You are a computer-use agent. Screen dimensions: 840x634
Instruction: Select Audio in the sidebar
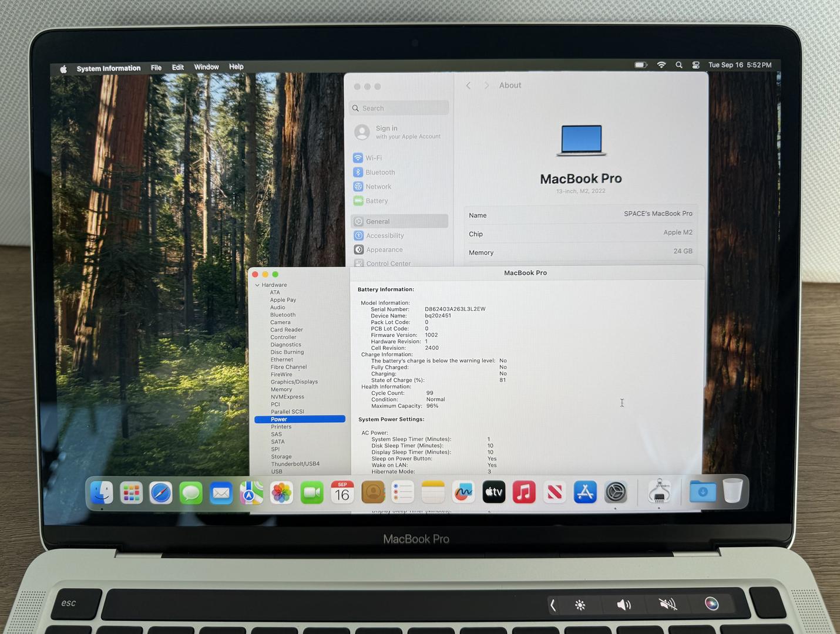pos(278,308)
